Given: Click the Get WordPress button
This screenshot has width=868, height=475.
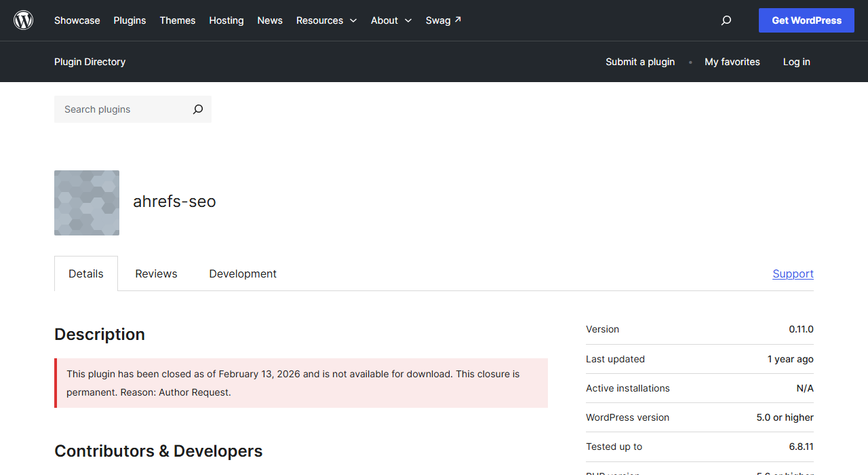Looking at the screenshot, I should click(806, 20).
